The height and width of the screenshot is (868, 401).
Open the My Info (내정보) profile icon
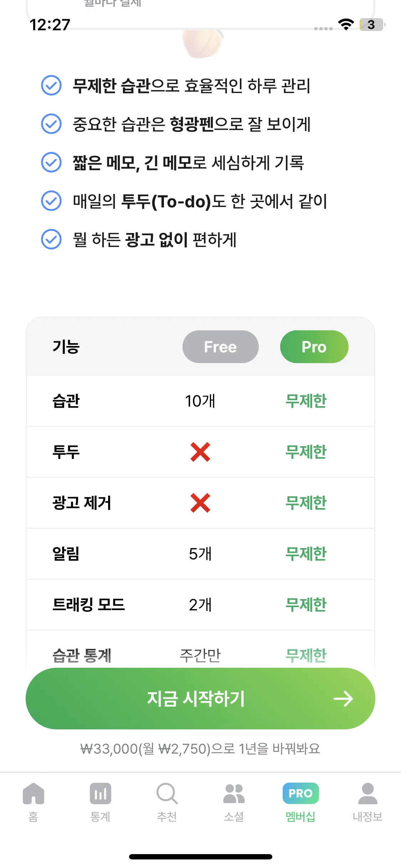367,793
